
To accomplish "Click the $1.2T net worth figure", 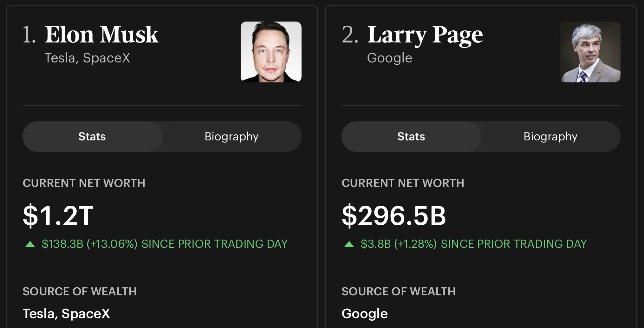I will pos(58,216).
